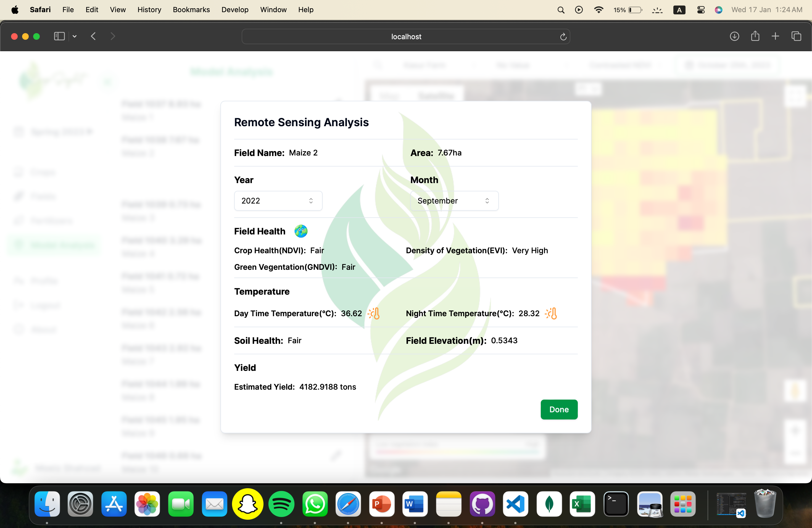The height and width of the screenshot is (528, 812).
Task: Click the Spotlight search icon in menu bar
Action: [x=561, y=10]
